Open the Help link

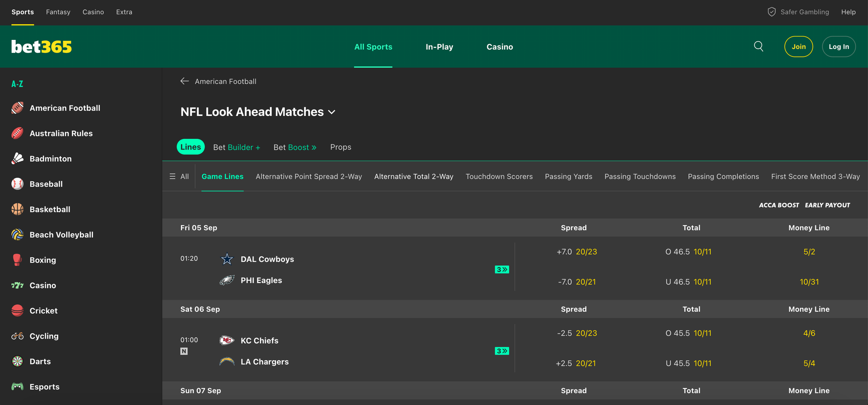pos(848,12)
